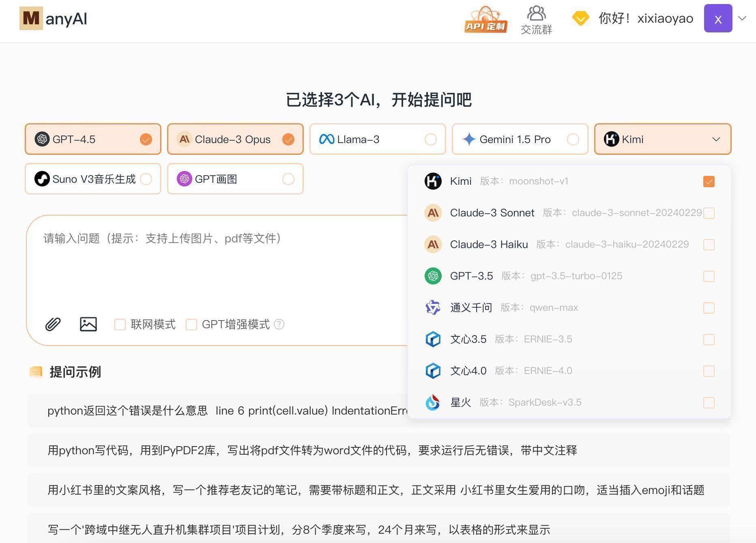The height and width of the screenshot is (543, 756).
Task: Deselect the GPT-4.5 model card
Action: tap(93, 139)
